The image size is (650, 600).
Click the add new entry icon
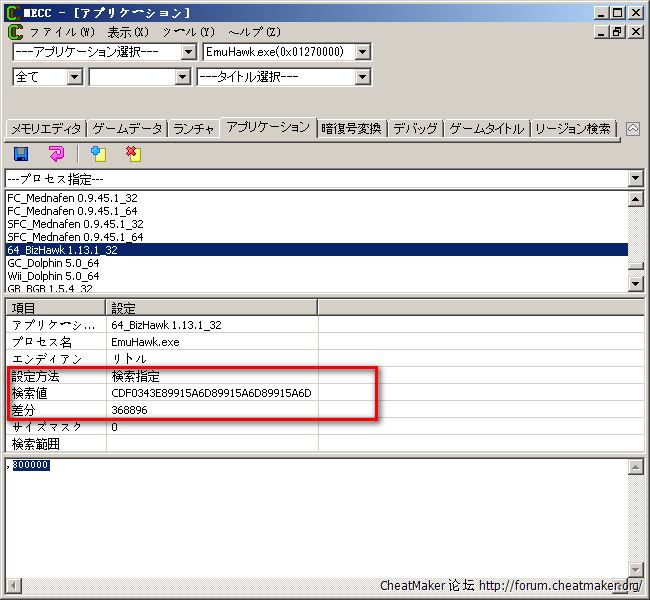click(x=97, y=154)
